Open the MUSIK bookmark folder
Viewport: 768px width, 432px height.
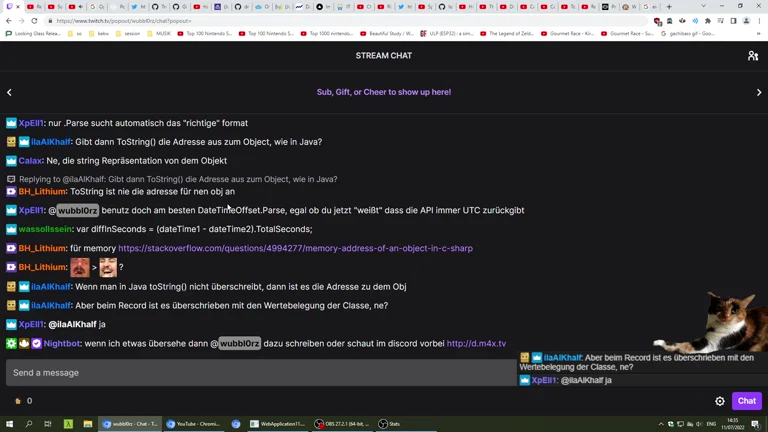click(x=162, y=33)
